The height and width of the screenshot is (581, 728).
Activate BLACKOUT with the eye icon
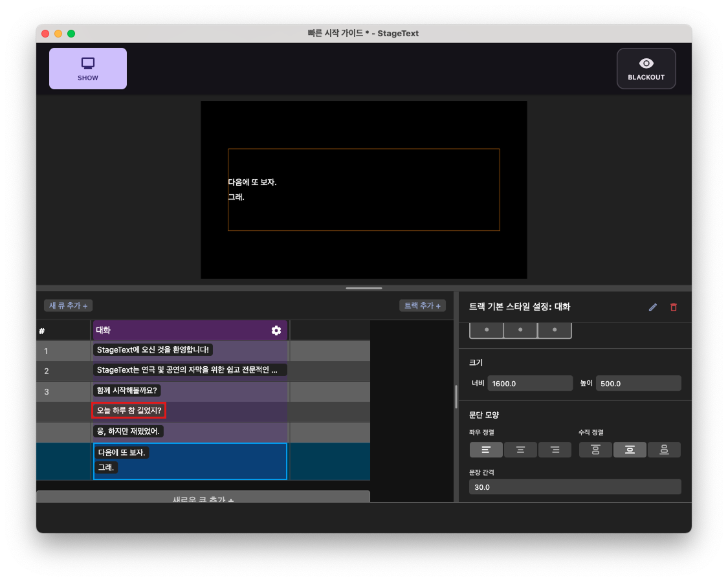645,68
